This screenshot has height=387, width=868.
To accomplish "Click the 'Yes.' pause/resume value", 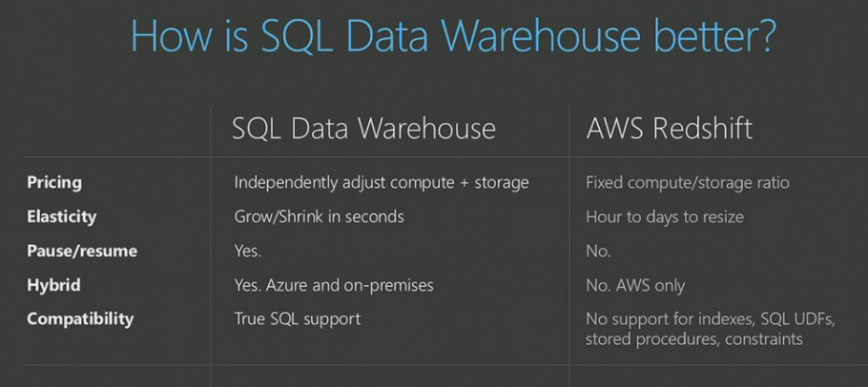I will point(247,251).
